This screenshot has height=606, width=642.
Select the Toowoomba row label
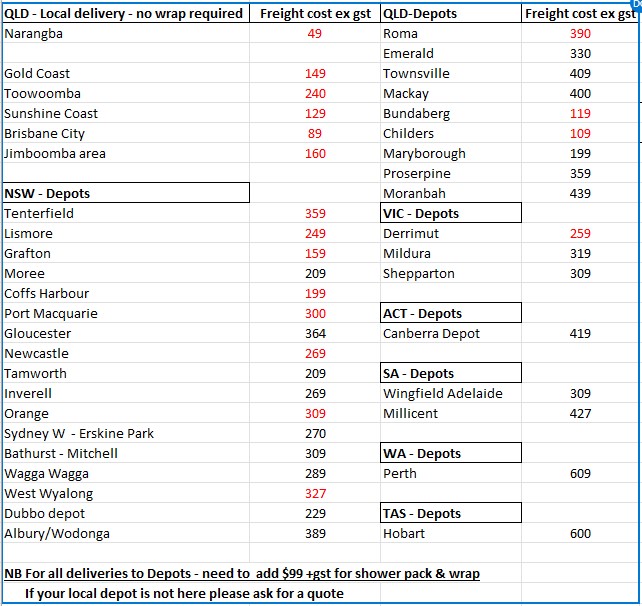126,93
